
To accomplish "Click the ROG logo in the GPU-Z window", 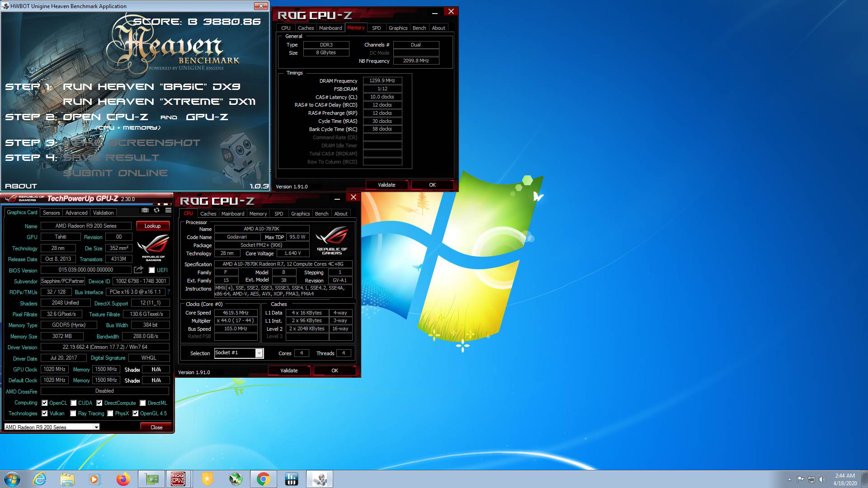I will click(153, 248).
